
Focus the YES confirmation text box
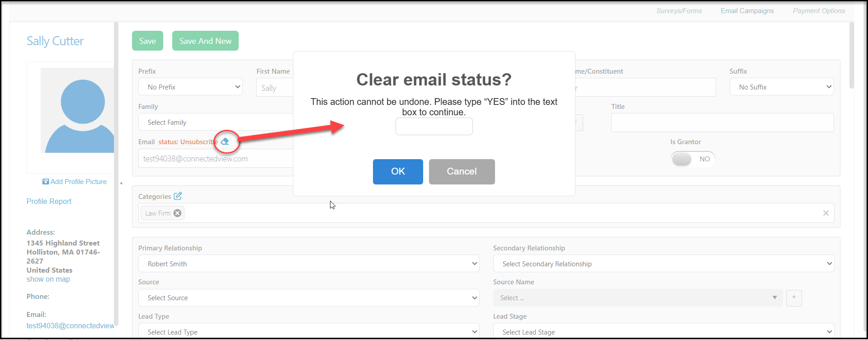(x=434, y=126)
